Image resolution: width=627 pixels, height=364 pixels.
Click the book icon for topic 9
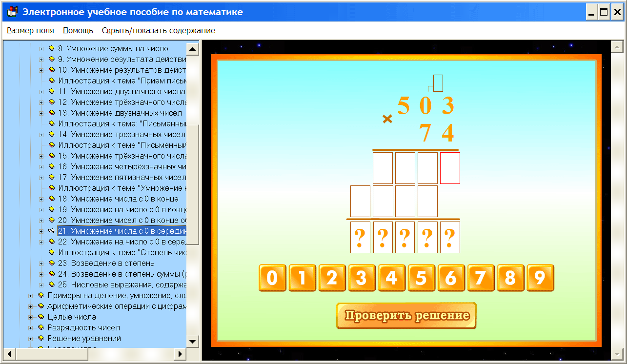(52, 59)
